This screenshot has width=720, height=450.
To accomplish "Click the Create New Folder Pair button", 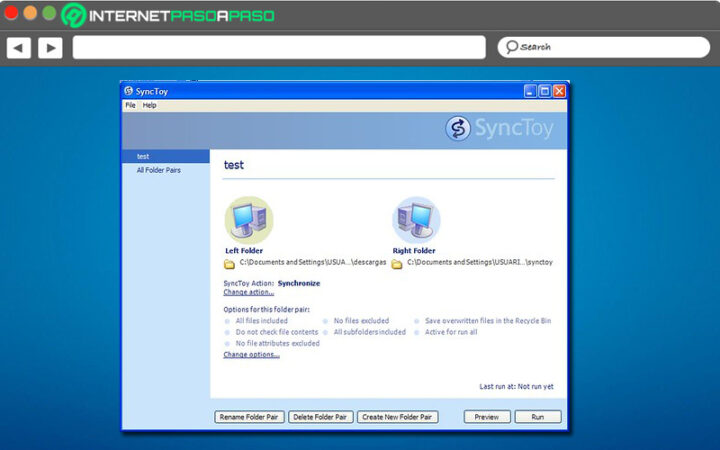I will pyautogui.click(x=398, y=416).
